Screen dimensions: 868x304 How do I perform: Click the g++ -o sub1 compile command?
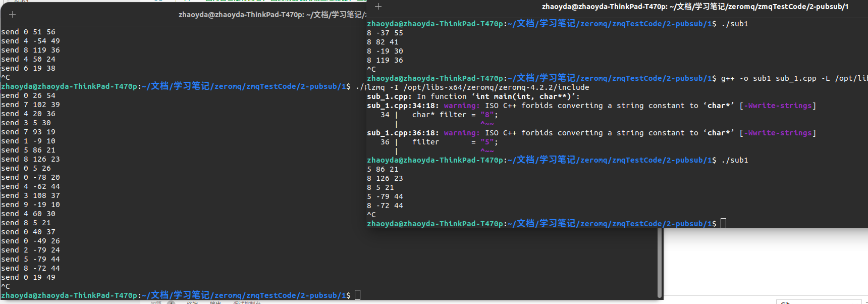coord(792,78)
